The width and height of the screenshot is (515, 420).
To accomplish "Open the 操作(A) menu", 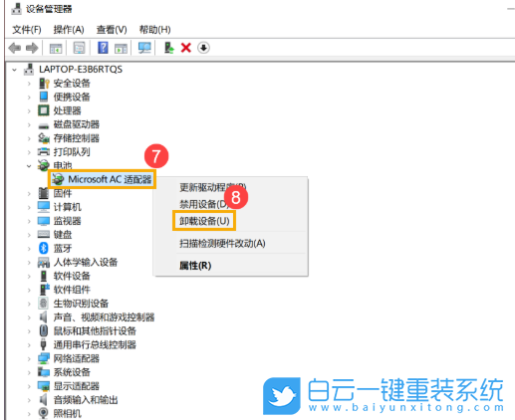I will pyautogui.click(x=69, y=30).
